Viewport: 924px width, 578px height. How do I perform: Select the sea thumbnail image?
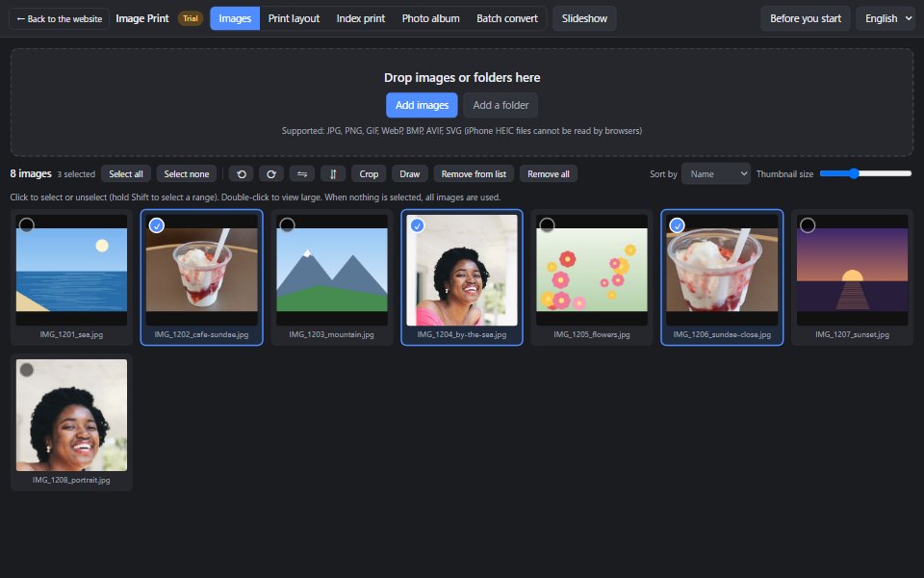point(71,270)
